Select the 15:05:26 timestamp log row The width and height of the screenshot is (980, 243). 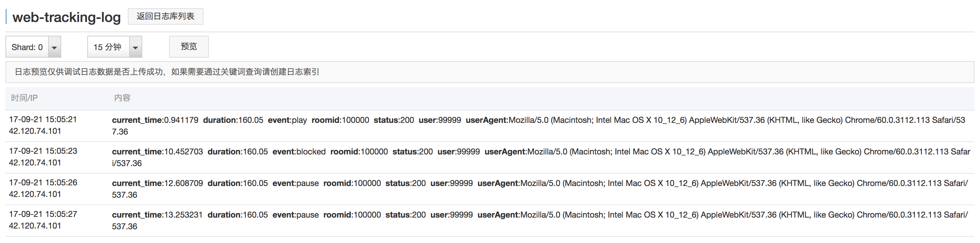pyautogui.click(x=43, y=183)
